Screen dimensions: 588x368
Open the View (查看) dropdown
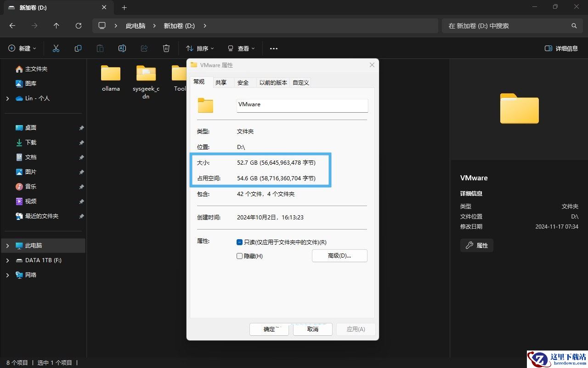point(241,48)
